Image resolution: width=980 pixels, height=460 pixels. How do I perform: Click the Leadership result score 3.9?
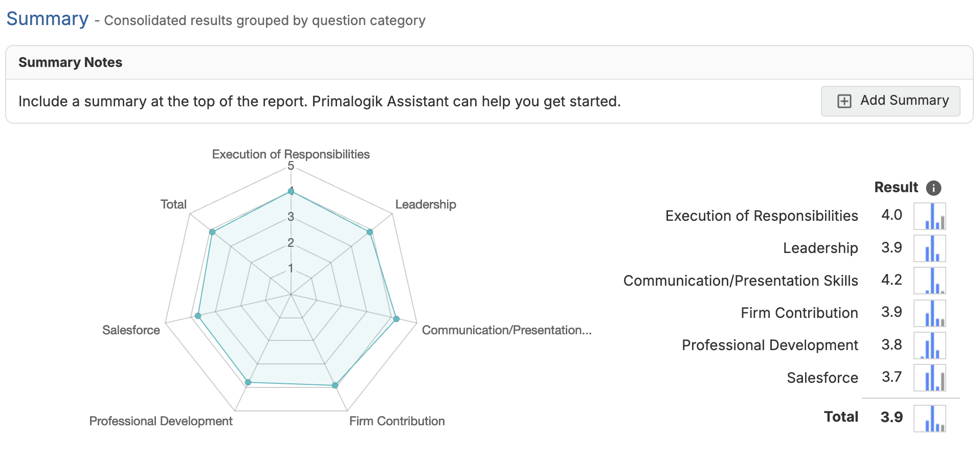click(x=892, y=248)
